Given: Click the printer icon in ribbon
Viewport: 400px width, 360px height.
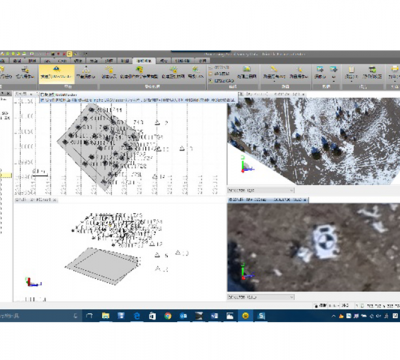Looking at the screenshot, I should [x=394, y=73].
